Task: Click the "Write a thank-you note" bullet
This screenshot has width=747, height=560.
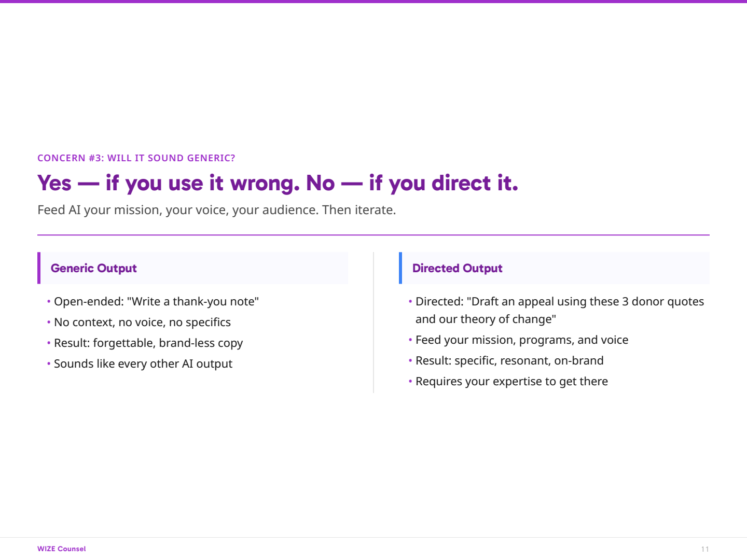Action: pos(156,302)
